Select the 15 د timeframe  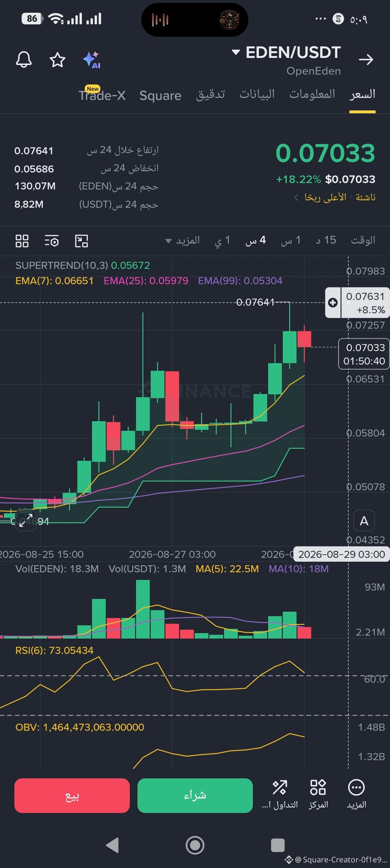(326, 240)
